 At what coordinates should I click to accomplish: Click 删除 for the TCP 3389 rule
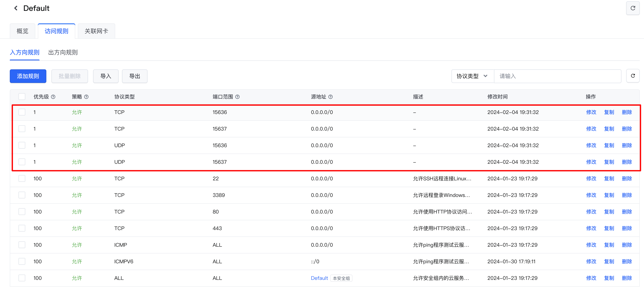(x=627, y=195)
